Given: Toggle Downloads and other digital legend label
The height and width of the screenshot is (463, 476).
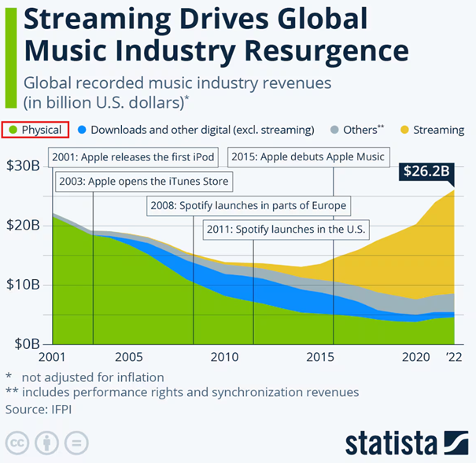Looking at the screenshot, I should point(202,130).
